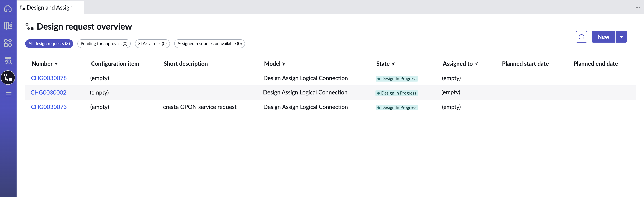The width and height of the screenshot is (644, 197).
Task: Click the State column filter icon
Action: [393, 64]
